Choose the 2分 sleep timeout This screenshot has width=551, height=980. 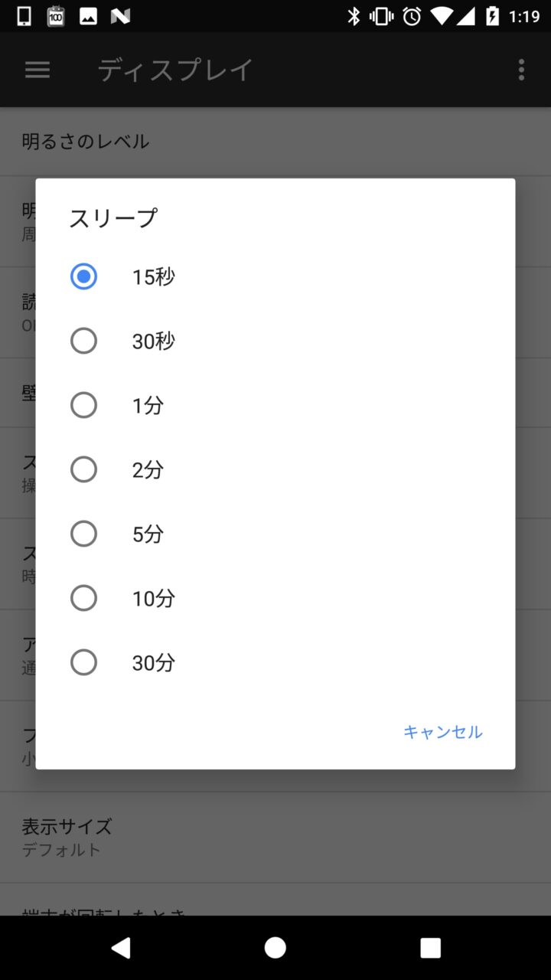pyautogui.click(x=84, y=469)
